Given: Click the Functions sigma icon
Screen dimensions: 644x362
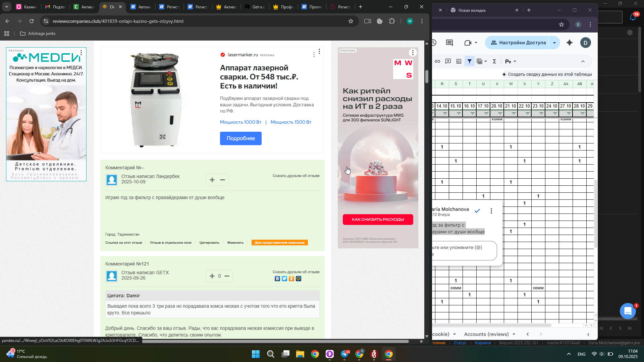Looking at the screenshot, I should point(494,61).
